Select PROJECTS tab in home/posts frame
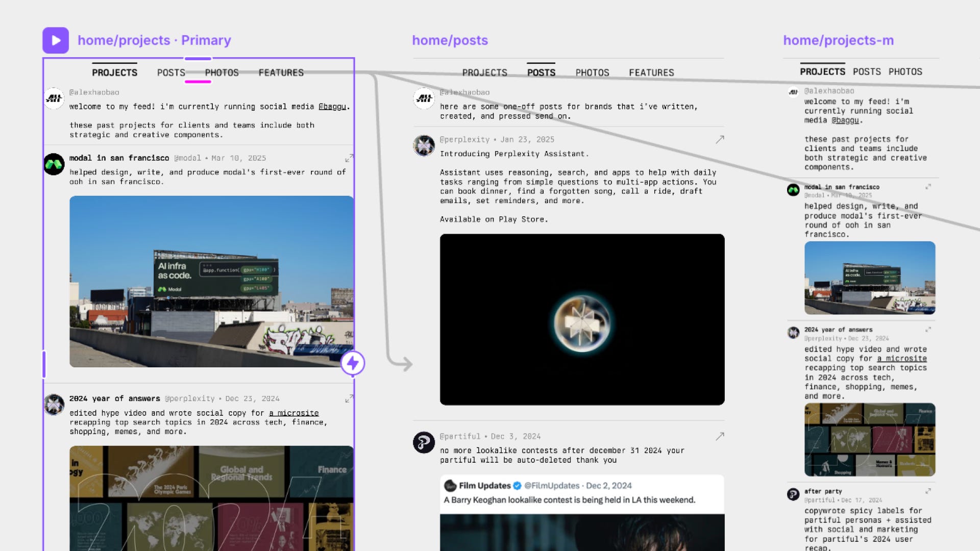Image resolution: width=980 pixels, height=551 pixels. tap(485, 72)
